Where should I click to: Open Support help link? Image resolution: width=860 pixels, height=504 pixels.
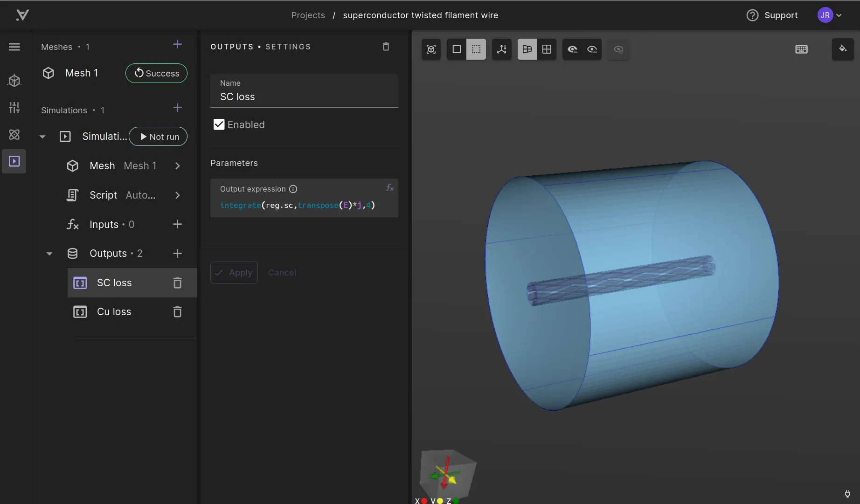772,15
